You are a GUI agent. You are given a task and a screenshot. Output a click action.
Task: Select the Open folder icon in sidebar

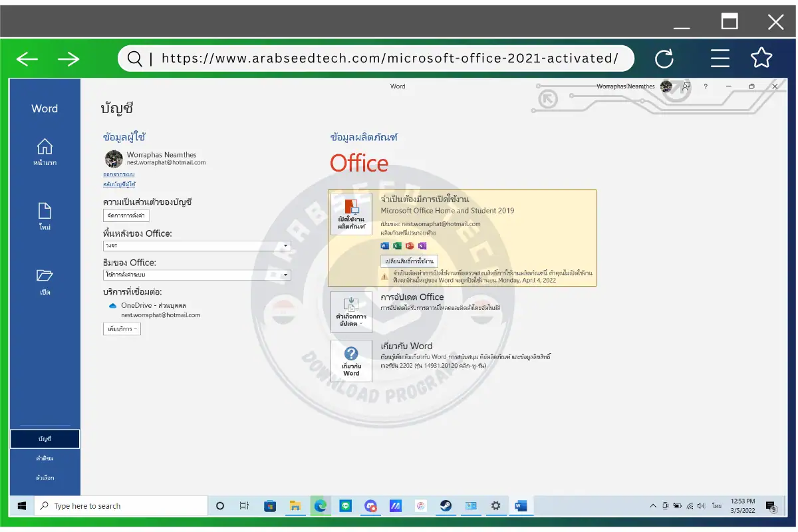45,281
